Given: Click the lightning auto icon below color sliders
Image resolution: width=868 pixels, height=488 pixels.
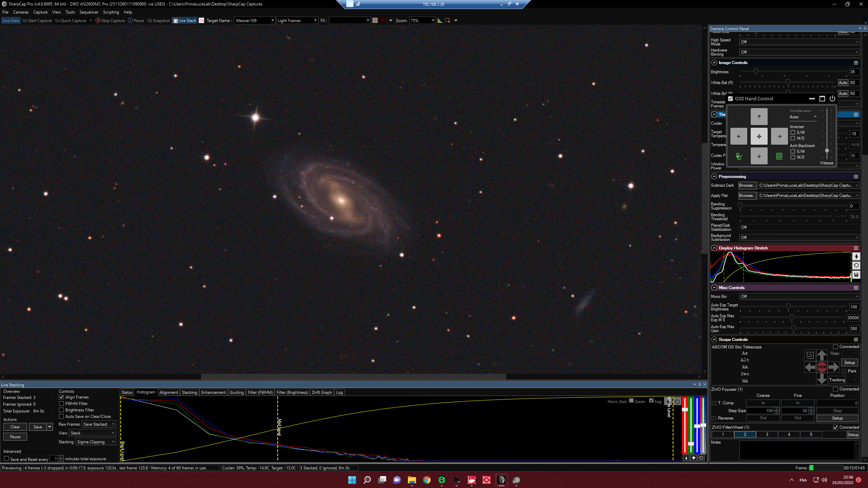Looking at the screenshot, I should click(686, 458).
